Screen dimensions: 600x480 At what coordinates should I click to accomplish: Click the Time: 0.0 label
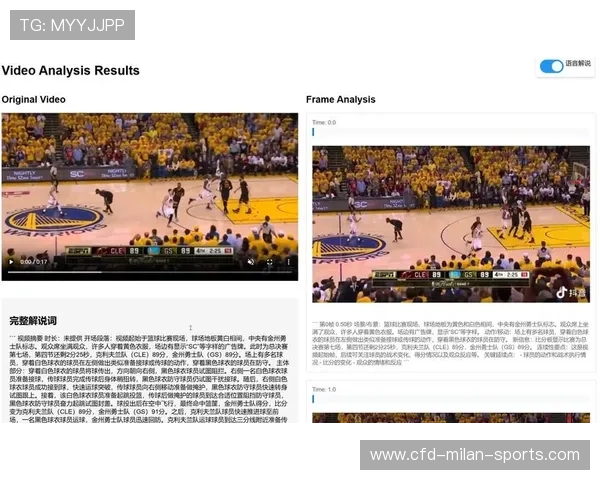pos(324,122)
